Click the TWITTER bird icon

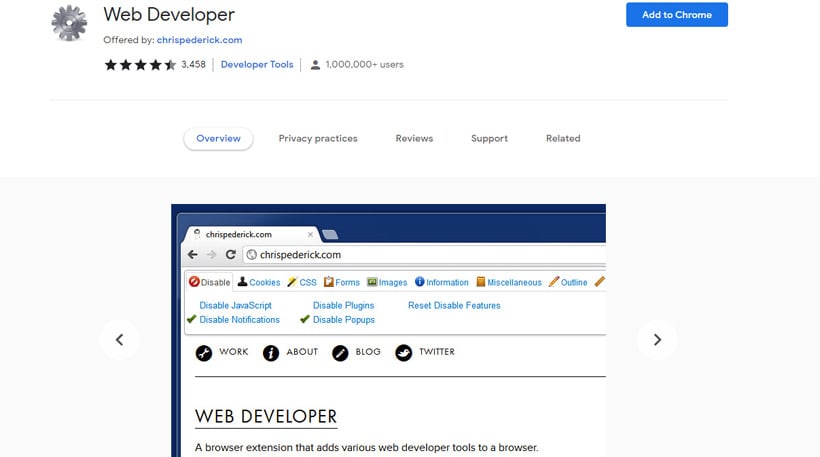[x=404, y=353]
